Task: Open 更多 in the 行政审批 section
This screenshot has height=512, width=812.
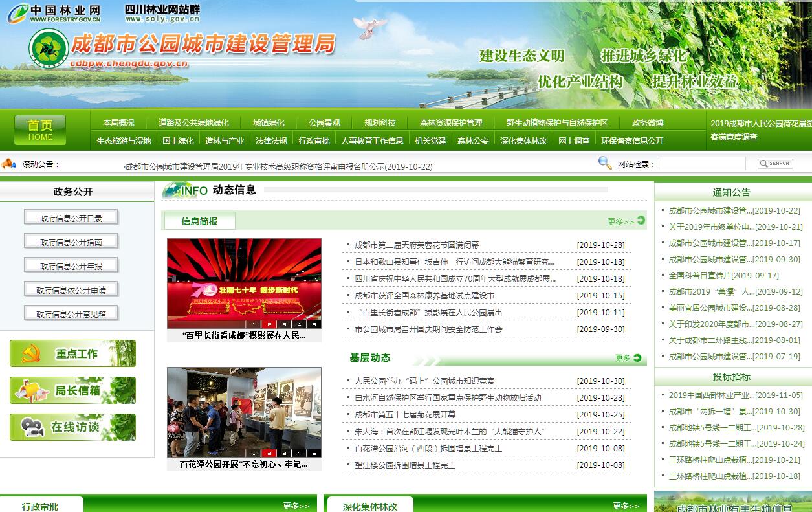Action: (x=296, y=506)
